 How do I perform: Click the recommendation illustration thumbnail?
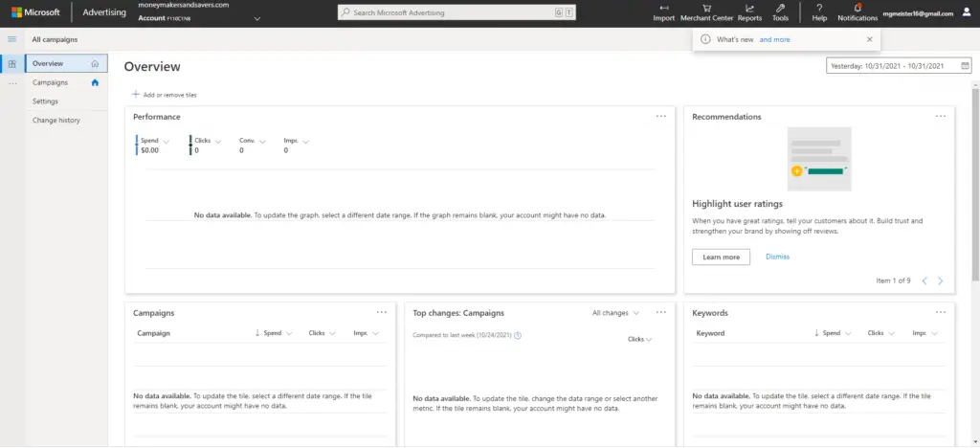pyautogui.click(x=819, y=159)
